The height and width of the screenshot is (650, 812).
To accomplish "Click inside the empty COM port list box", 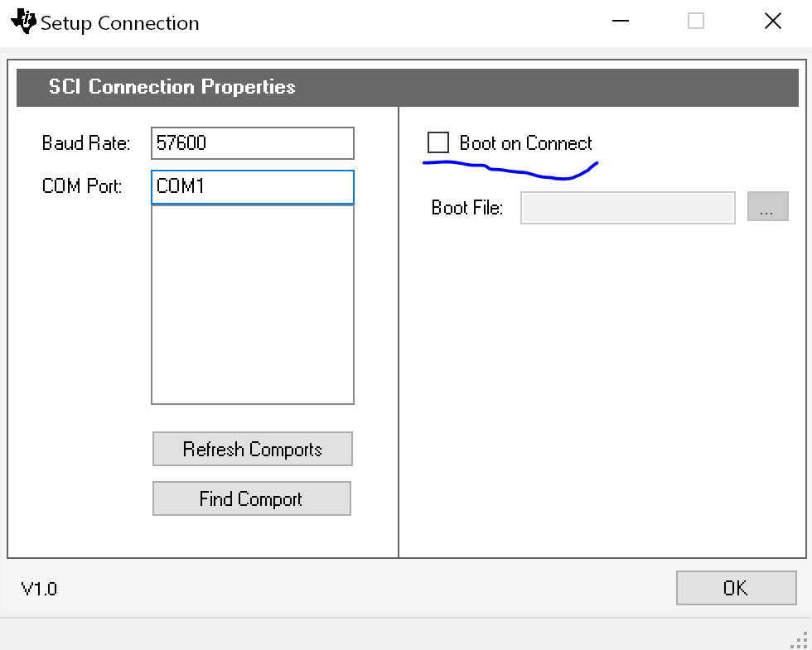I will tap(253, 304).
